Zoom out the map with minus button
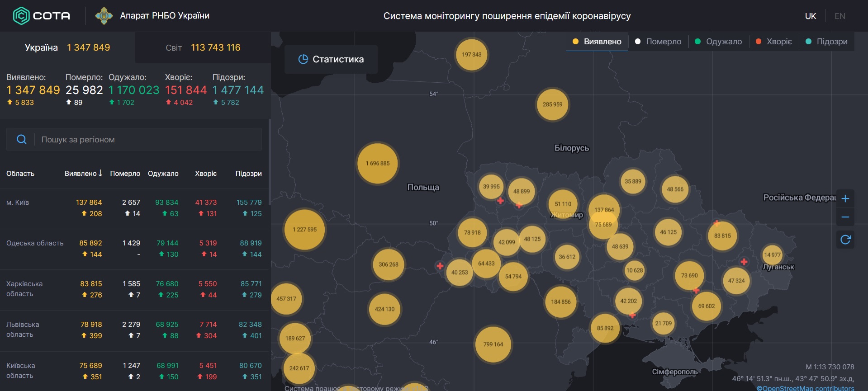Viewport: 868px width, 391px height. 845,217
